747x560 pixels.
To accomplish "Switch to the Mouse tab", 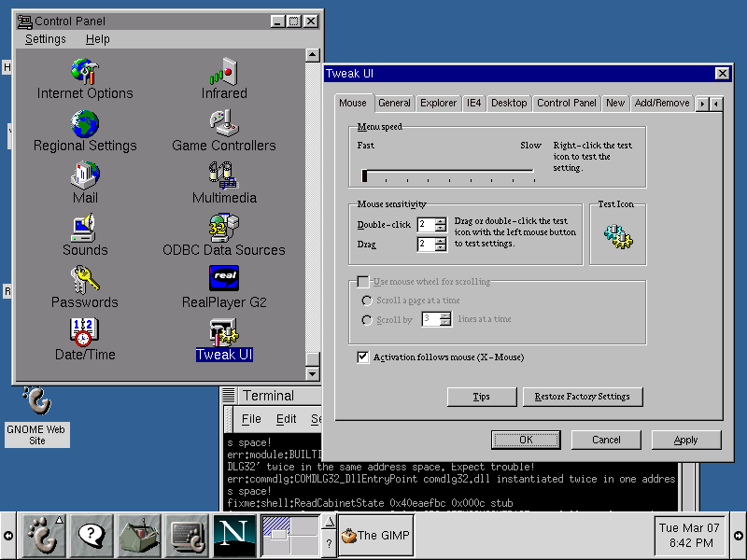I will coord(353,103).
